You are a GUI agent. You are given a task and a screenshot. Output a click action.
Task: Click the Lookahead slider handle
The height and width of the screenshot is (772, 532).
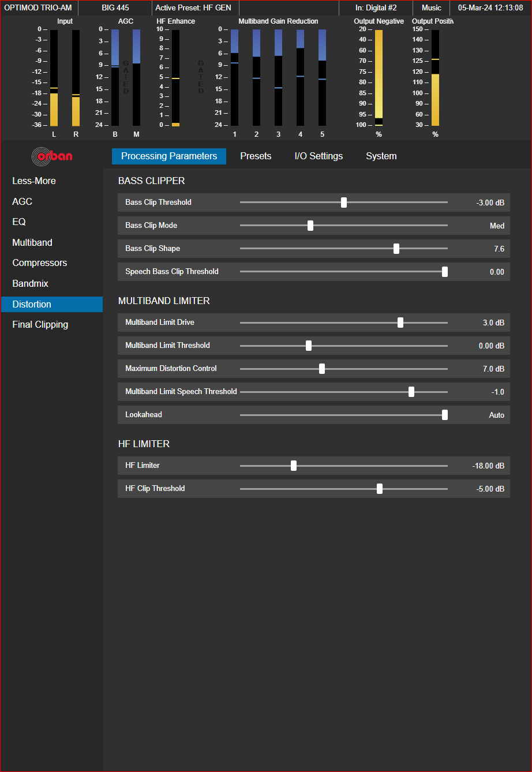444,414
